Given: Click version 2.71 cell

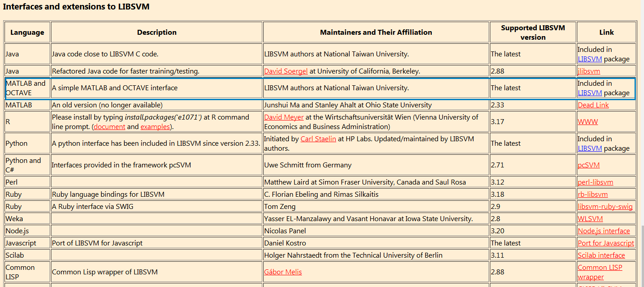Looking at the screenshot, I should click(533, 165).
